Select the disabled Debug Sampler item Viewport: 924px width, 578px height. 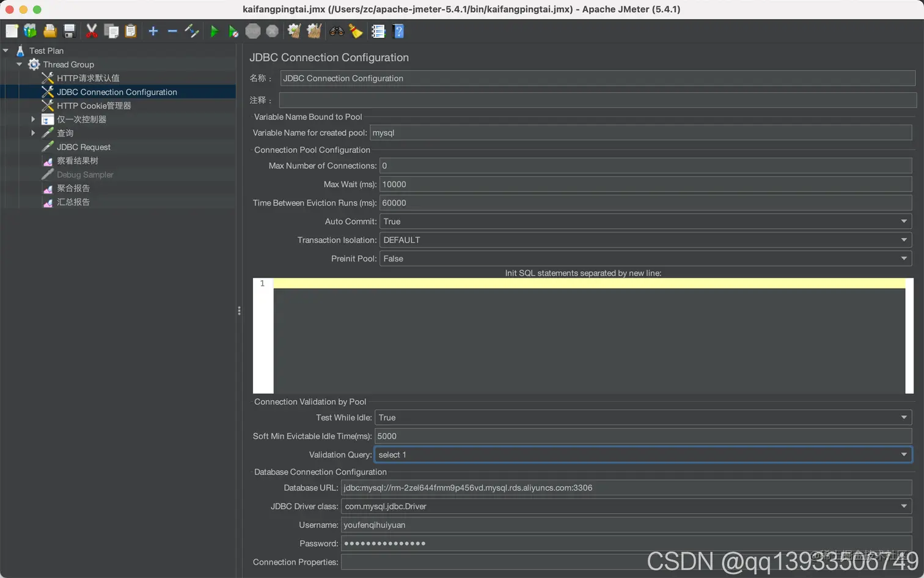click(x=85, y=174)
